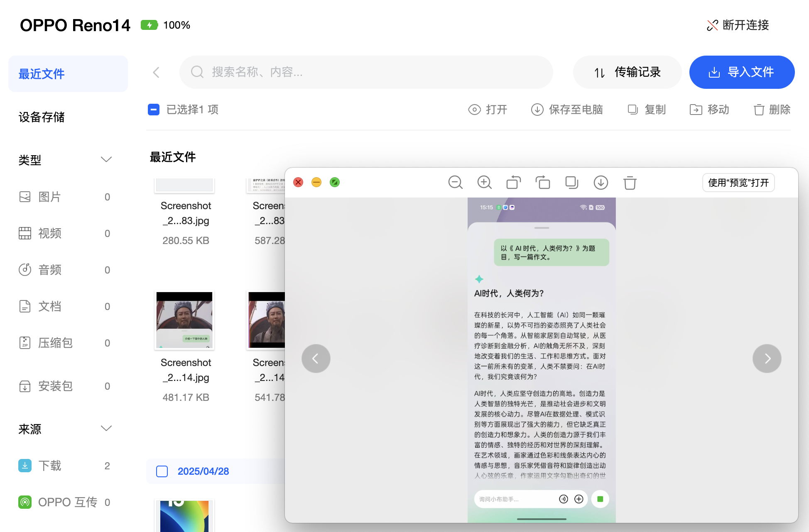The width and height of the screenshot is (809, 532).
Task: Open the 设备存储 device storage tab
Action: click(x=41, y=117)
